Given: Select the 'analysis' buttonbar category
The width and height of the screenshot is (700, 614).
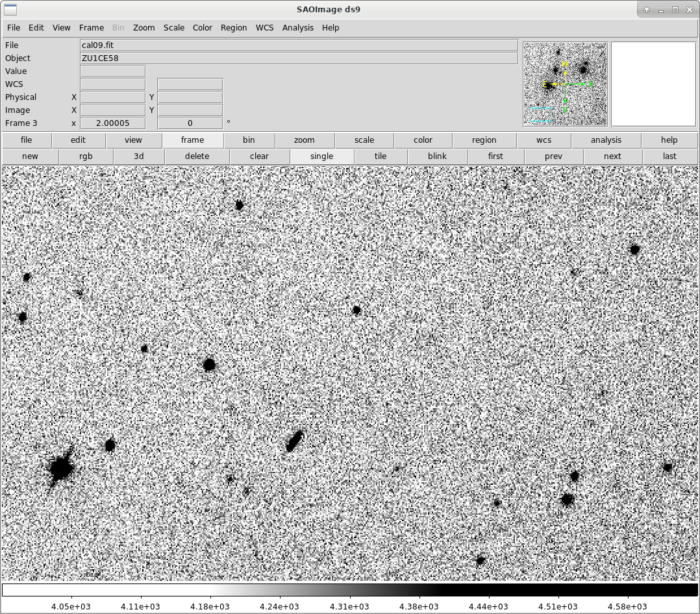Looking at the screenshot, I should coord(606,140).
